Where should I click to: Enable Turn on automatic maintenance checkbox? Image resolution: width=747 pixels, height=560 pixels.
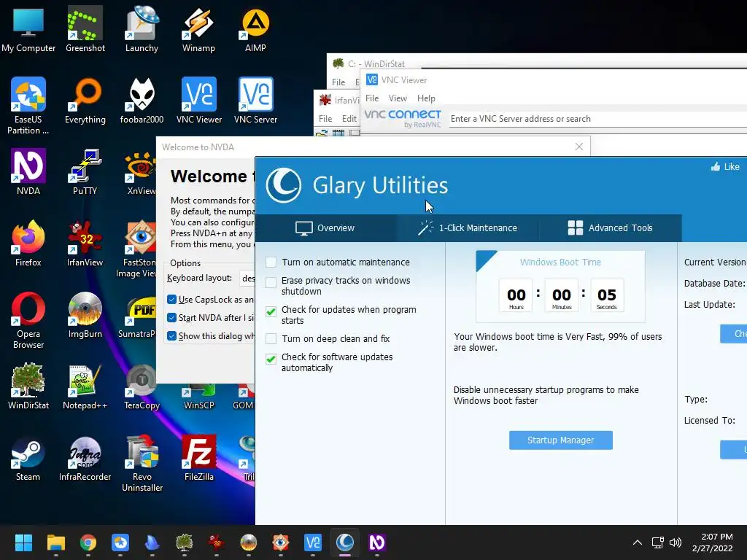(x=271, y=262)
